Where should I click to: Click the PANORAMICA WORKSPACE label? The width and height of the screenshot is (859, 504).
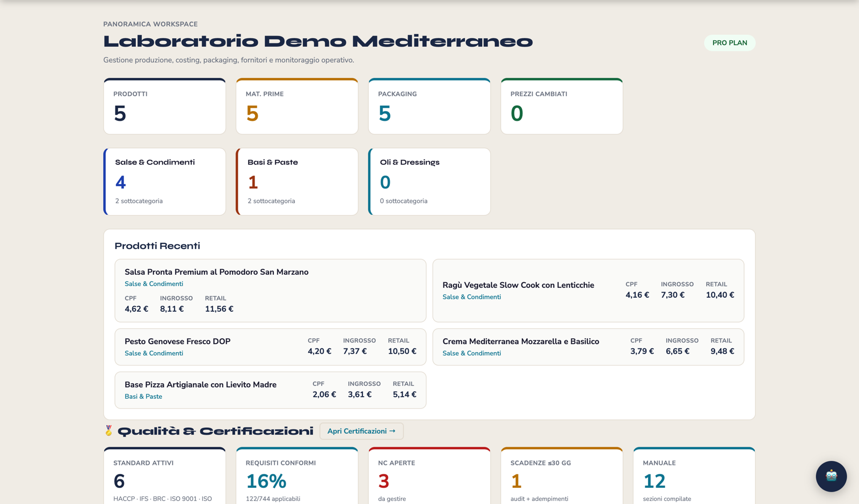click(x=150, y=24)
